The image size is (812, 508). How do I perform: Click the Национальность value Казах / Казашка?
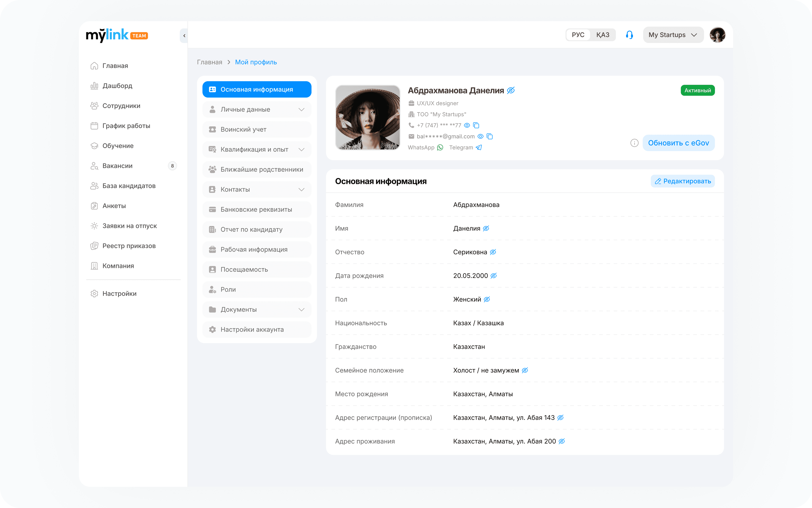[478, 323]
